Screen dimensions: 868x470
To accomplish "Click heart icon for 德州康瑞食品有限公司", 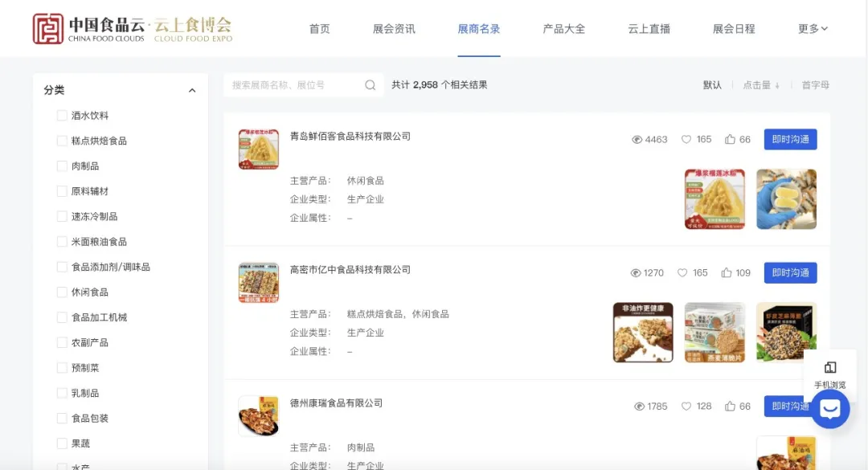I will pos(686,407).
